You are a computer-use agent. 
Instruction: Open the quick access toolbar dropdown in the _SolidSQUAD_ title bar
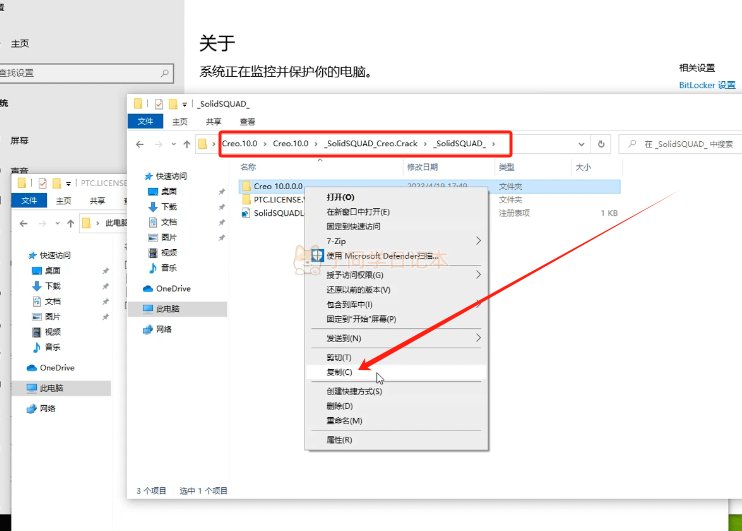pyautogui.click(x=185, y=104)
